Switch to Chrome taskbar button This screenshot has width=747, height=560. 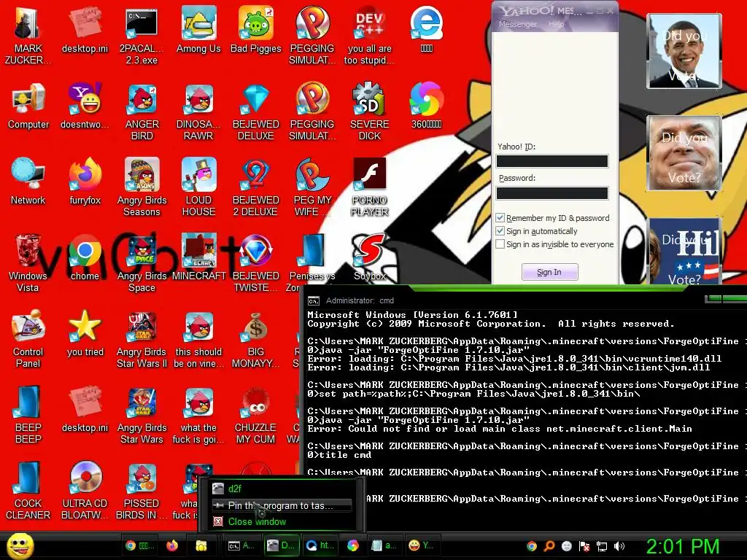click(141, 545)
